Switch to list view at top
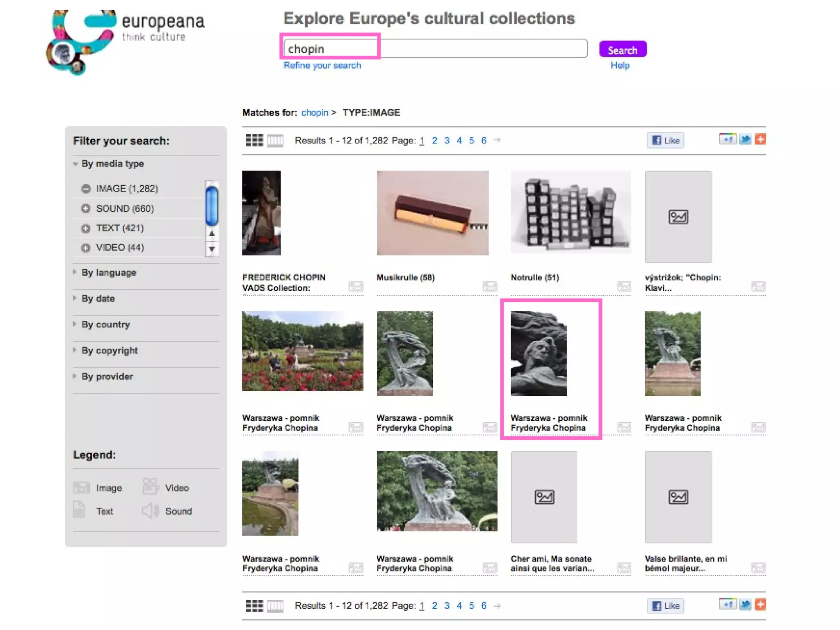 [x=275, y=141]
